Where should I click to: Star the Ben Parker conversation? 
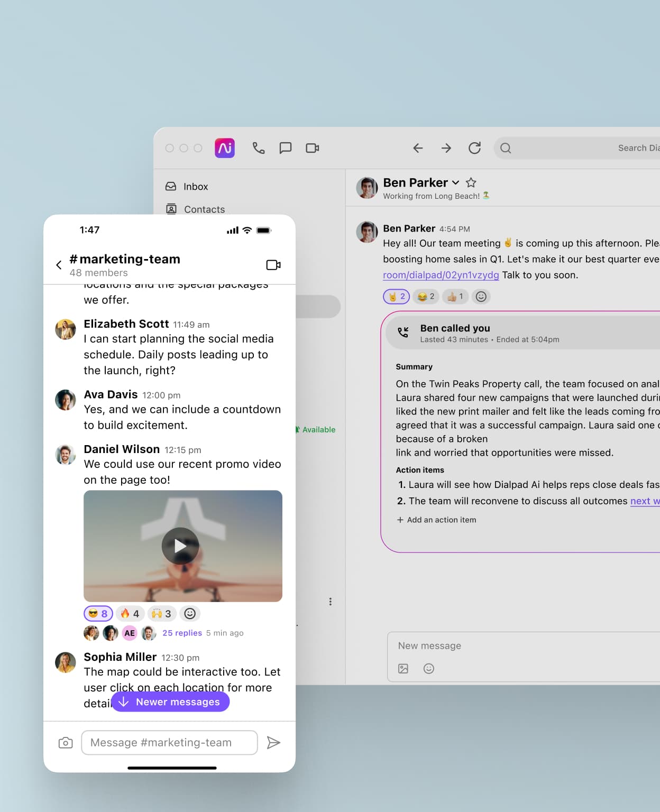[471, 182]
